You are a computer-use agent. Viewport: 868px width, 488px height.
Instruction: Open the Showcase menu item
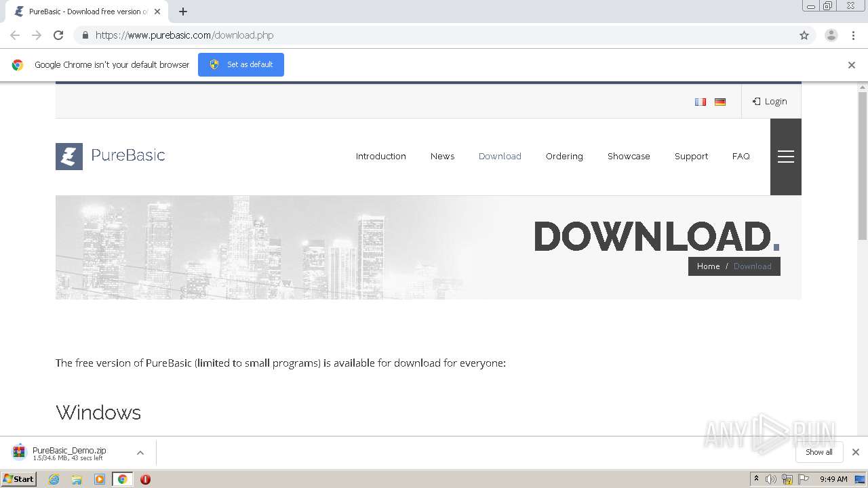pos(629,156)
